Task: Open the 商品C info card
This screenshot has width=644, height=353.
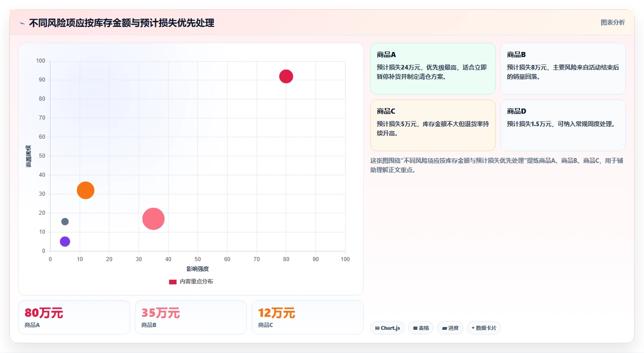Action: click(x=433, y=125)
